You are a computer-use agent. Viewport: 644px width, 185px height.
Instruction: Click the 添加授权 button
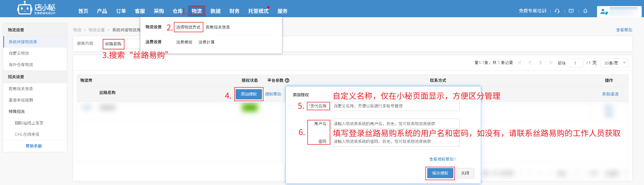click(249, 94)
